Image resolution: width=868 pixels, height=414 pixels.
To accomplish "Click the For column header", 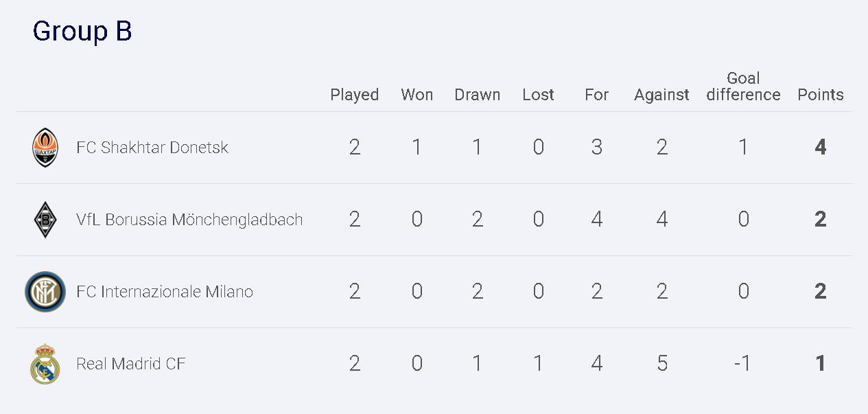I will point(597,95).
